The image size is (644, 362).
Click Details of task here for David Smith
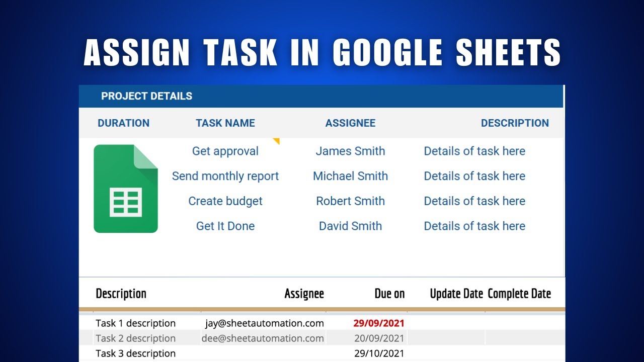pos(474,226)
